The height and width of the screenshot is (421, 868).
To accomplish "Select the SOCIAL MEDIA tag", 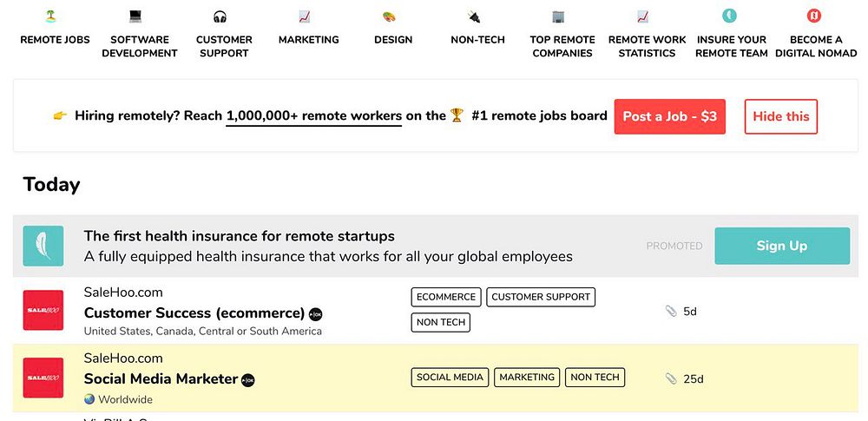I will (450, 378).
